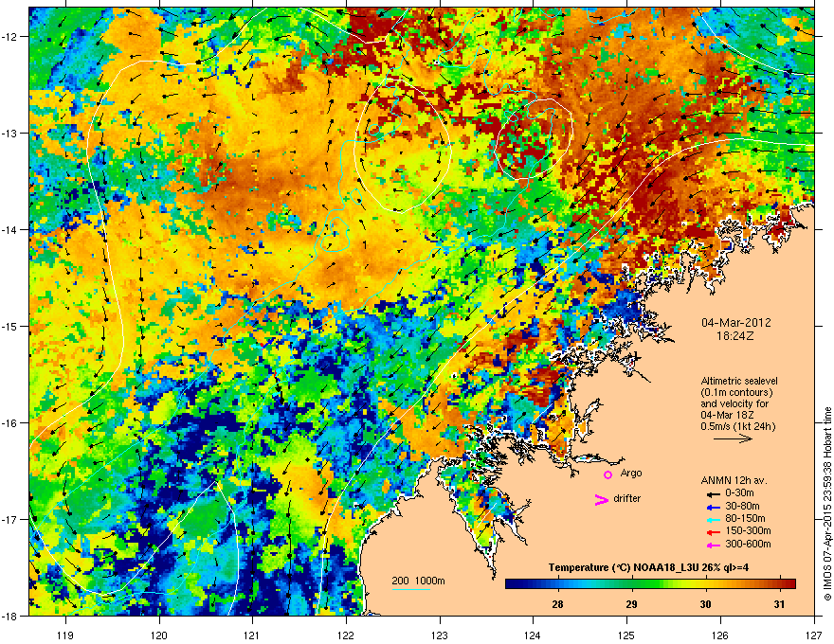Click longitude axis label 123
Image resolution: width=834 pixels, height=644 pixels.
440,635
